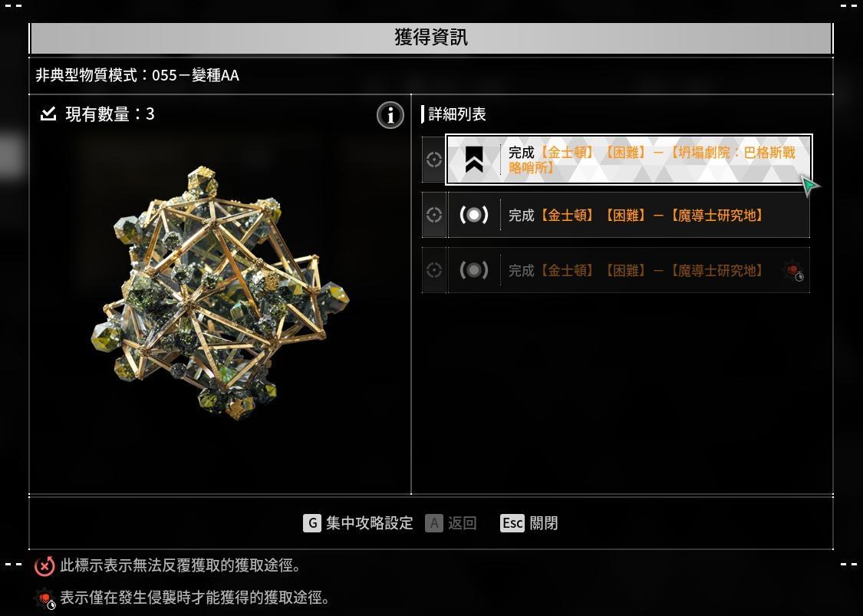Click the golden lattice item preview image
Screen dimensions: 863x616
[x=219, y=293]
